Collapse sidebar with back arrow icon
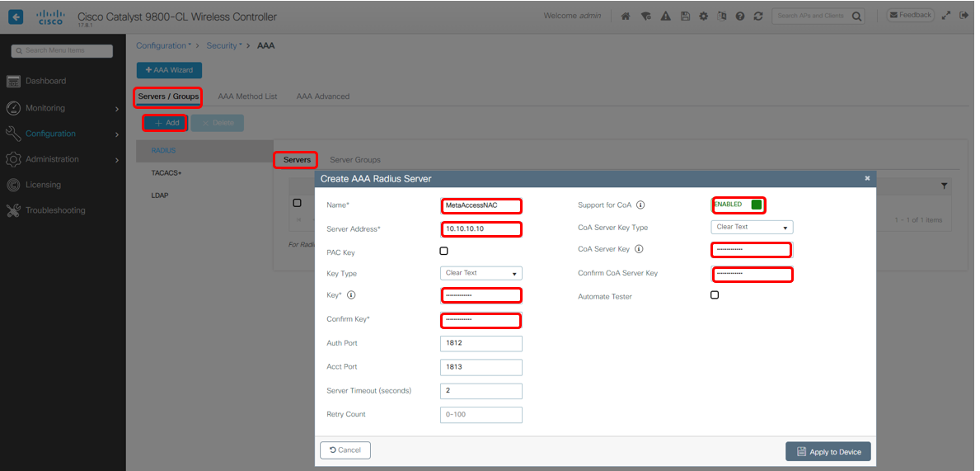The height and width of the screenshot is (471, 980). 16,16
